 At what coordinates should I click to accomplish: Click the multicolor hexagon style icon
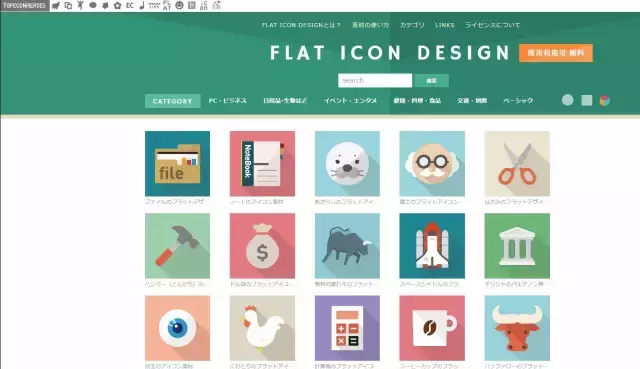605,100
